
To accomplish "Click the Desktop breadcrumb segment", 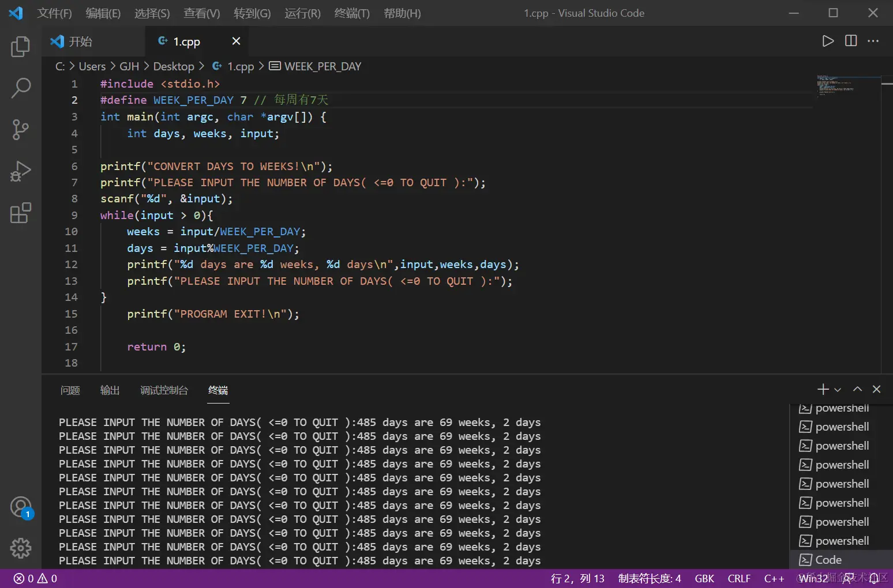I will click(x=174, y=66).
